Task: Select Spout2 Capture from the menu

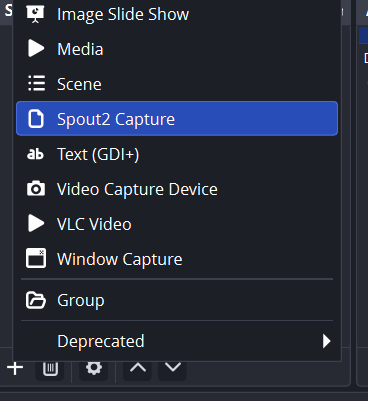Action: tap(177, 119)
